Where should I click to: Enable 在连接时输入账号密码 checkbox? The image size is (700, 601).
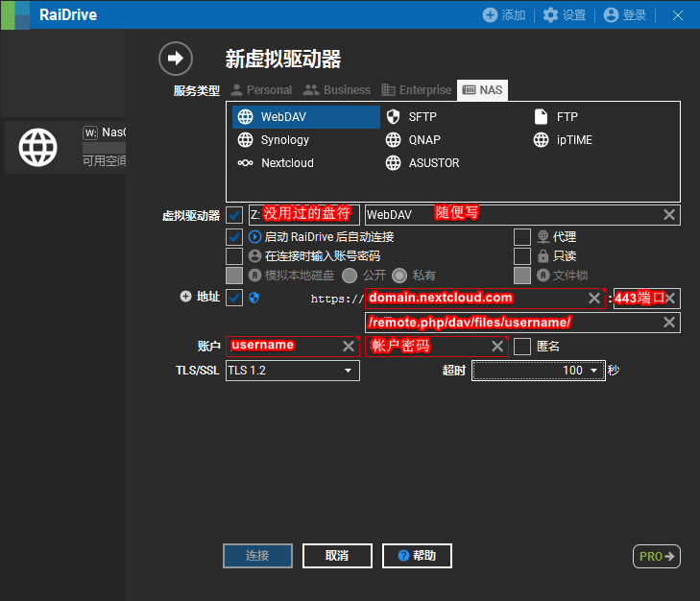click(x=234, y=256)
